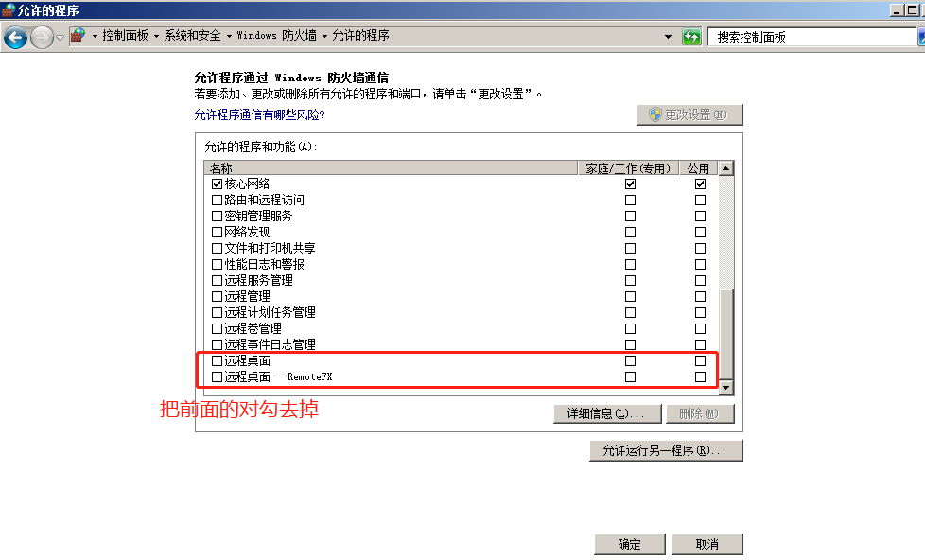Select the 远程卷管理 row text
The image size is (925, 560).
click(253, 328)
